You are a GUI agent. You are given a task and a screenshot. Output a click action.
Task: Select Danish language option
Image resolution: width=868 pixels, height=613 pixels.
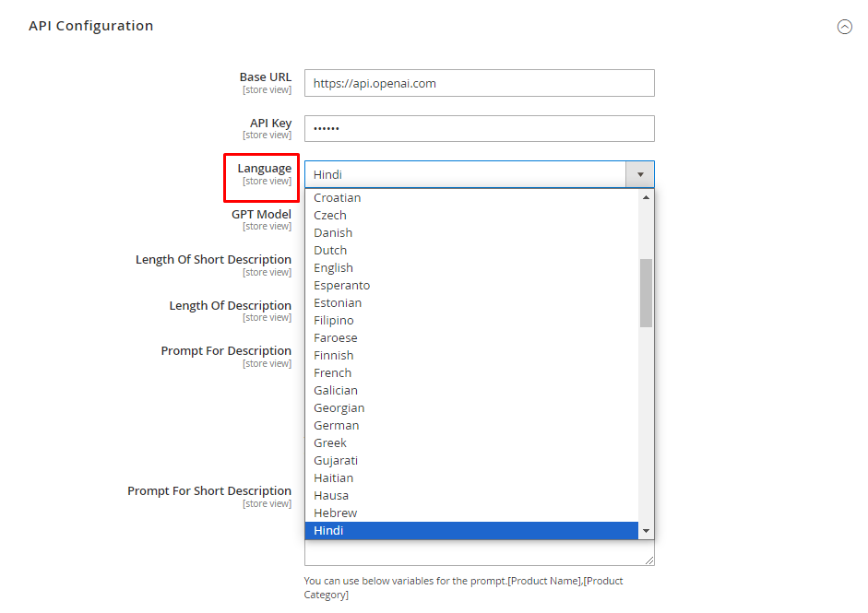(333, 232)
